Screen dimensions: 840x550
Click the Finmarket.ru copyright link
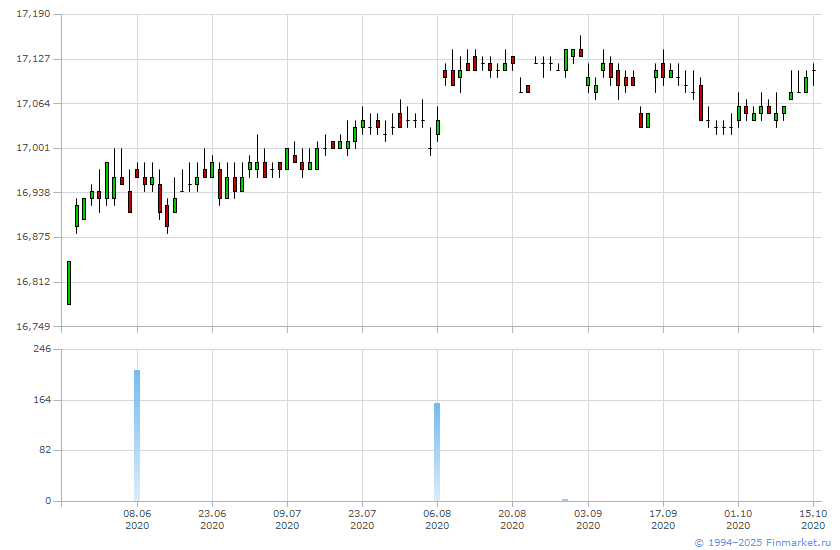762,543
